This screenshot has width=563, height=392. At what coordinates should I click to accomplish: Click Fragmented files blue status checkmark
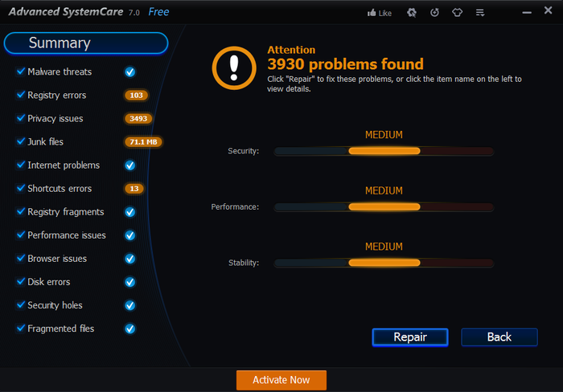[x=130, y=329]
